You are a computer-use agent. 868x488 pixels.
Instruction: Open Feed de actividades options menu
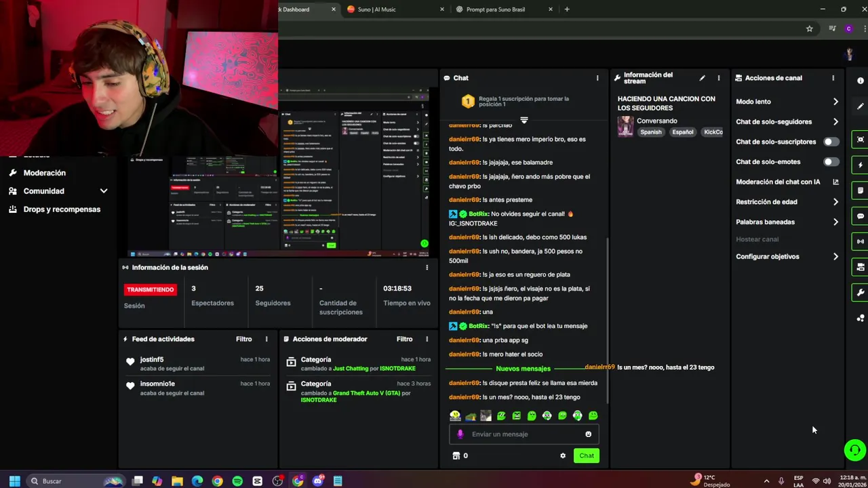pyautogui.click(x=267, y=339)
